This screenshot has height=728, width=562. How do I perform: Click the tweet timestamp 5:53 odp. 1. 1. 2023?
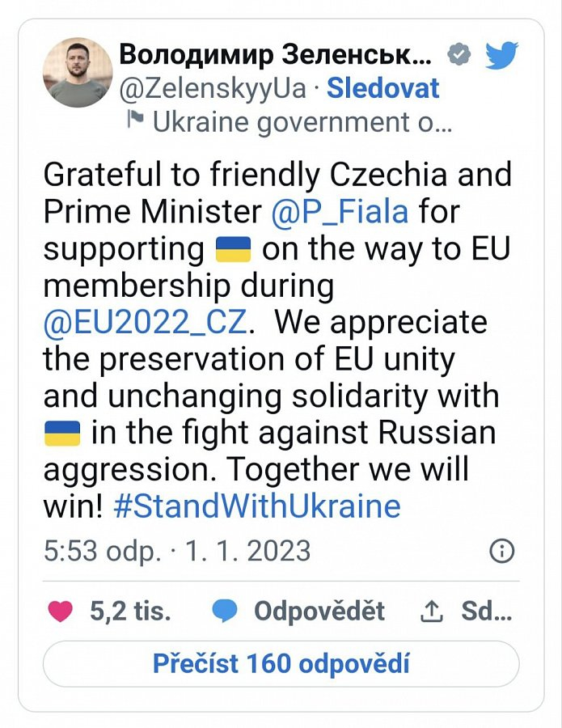[x=176, y=551]
